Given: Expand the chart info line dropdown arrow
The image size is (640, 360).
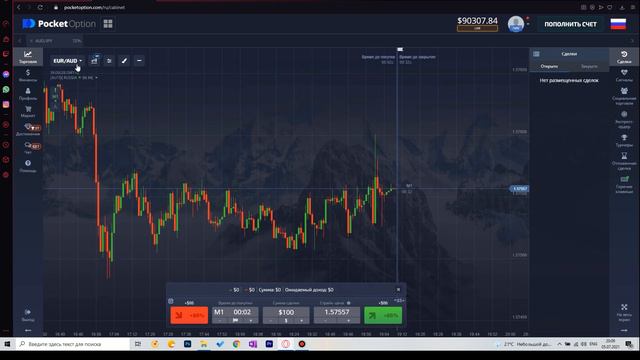Looking at the screenshot, I should [x=96, y=78].
